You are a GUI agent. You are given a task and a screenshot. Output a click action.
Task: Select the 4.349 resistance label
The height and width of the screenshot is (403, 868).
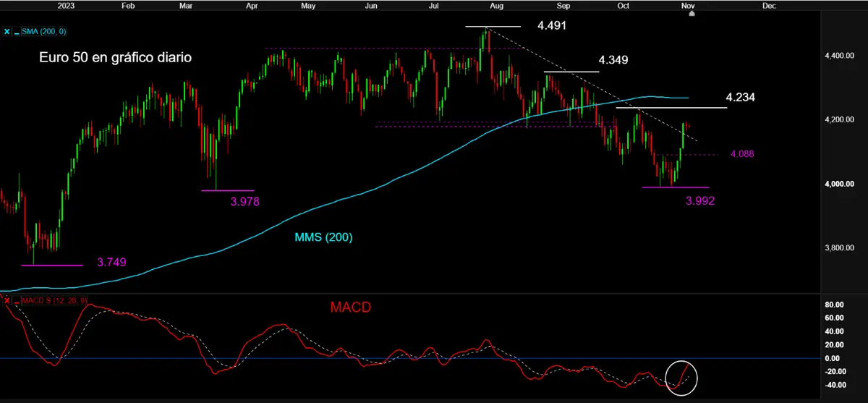[x=613, y=59]
